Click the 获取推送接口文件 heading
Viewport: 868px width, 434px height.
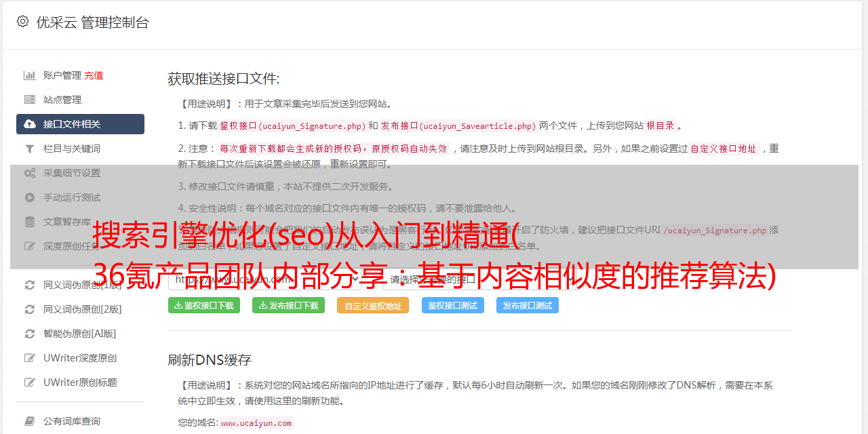(x=224, y=79)
